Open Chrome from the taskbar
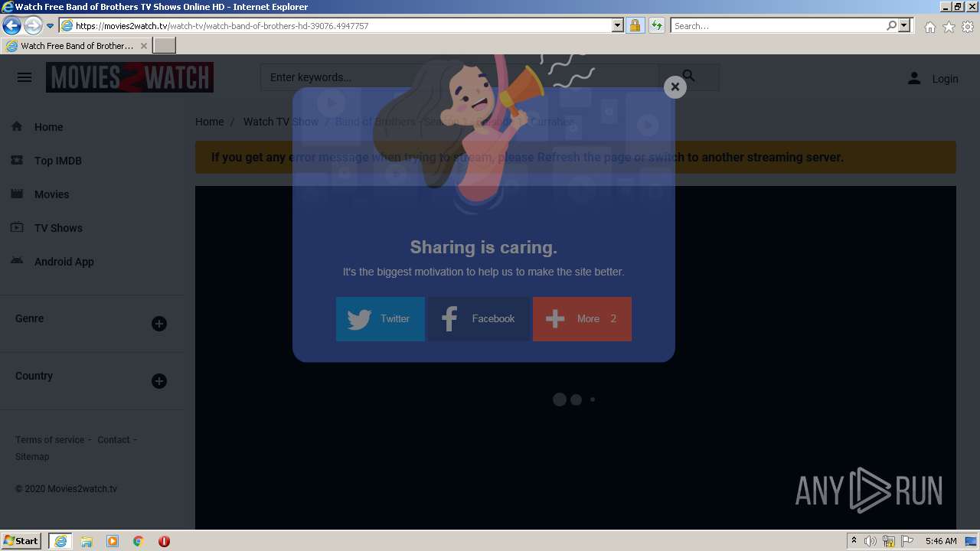Image resolution: width=980 pixels, height=551 pixels. (x=139, y=541)
